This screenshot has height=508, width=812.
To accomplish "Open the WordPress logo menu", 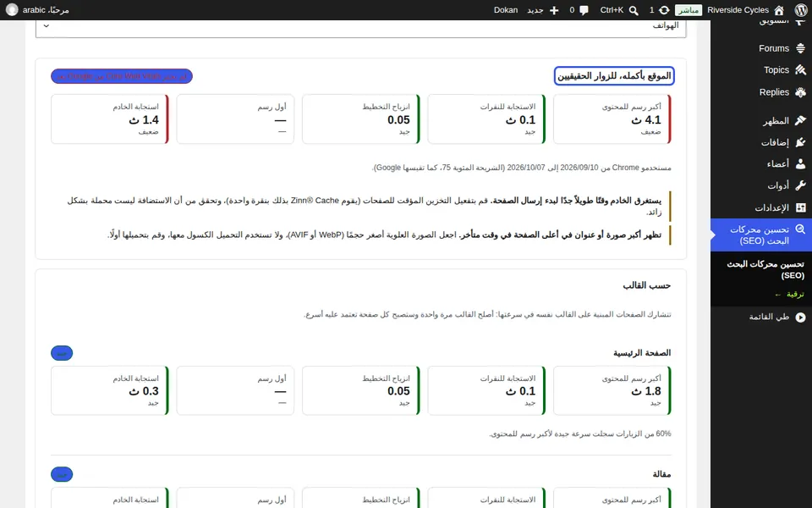I will (801, 10).
